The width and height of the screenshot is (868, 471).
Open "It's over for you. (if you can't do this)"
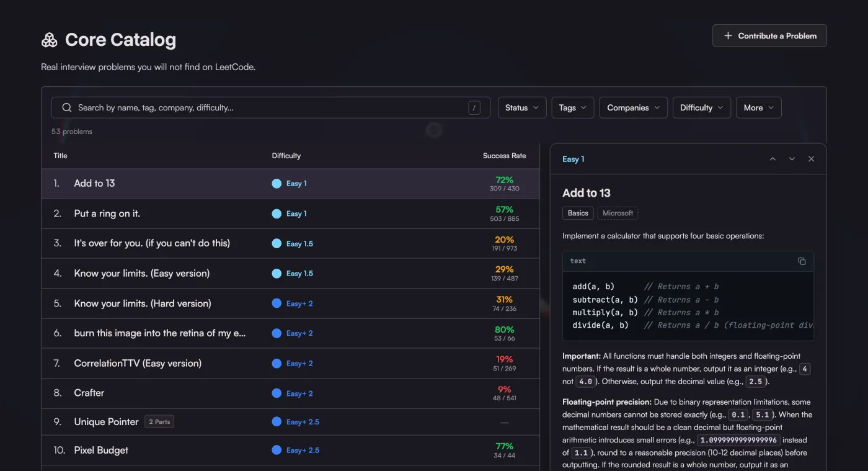point(152,243)
